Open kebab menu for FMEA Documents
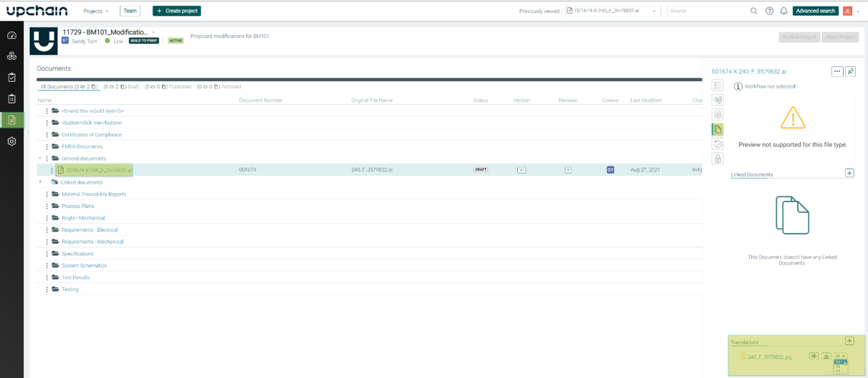Image resolution: width=868 pixels, height=378 pixels. coord(47,146)
